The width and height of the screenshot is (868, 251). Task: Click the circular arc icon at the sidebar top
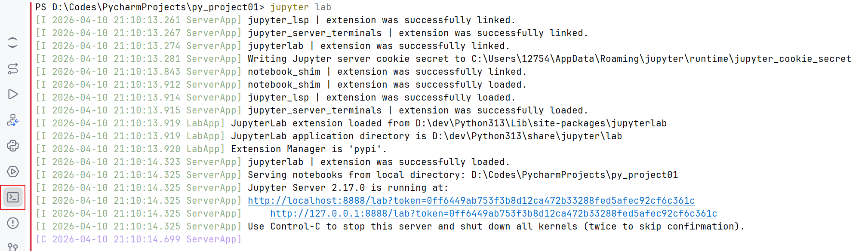(x=13, y=43)
